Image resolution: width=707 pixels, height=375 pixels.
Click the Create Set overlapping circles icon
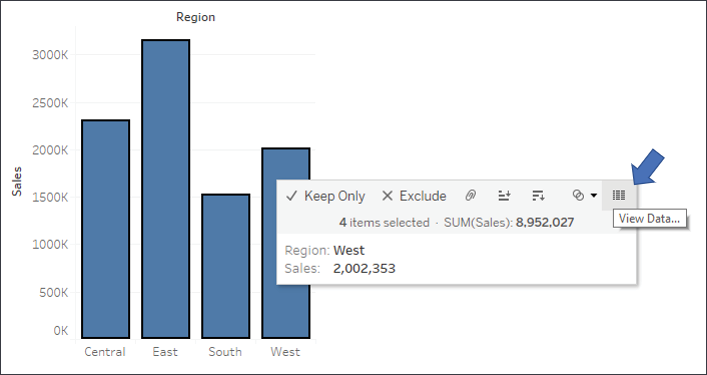click(578, 195)
